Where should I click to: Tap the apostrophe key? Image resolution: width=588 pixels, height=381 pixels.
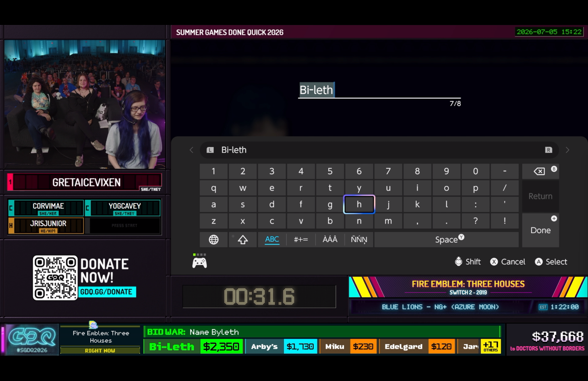[x=505, y=204]
